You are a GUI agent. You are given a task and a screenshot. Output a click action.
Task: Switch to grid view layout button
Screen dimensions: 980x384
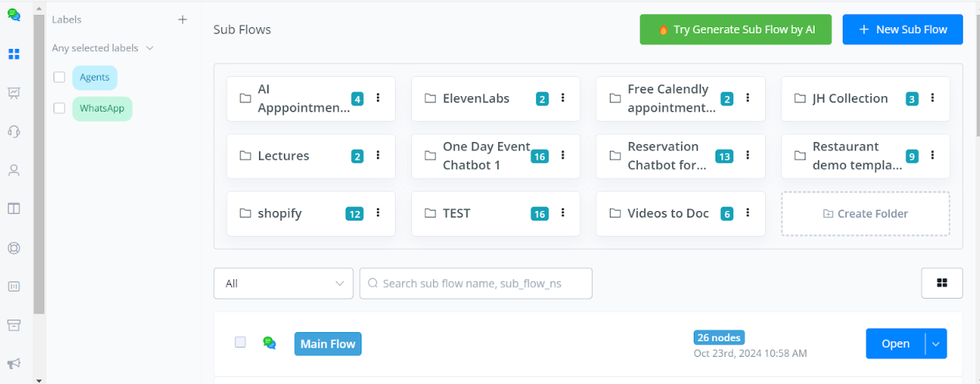coord(942,283)
